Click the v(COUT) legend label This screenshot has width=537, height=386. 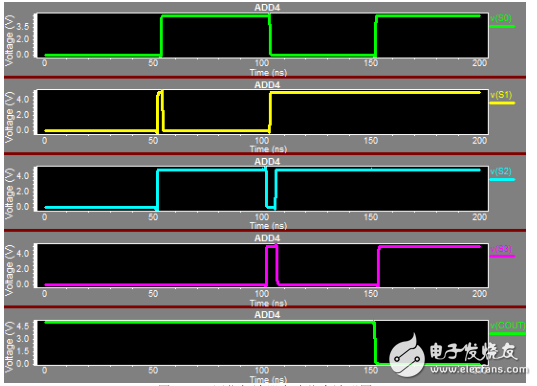(508, 325)
